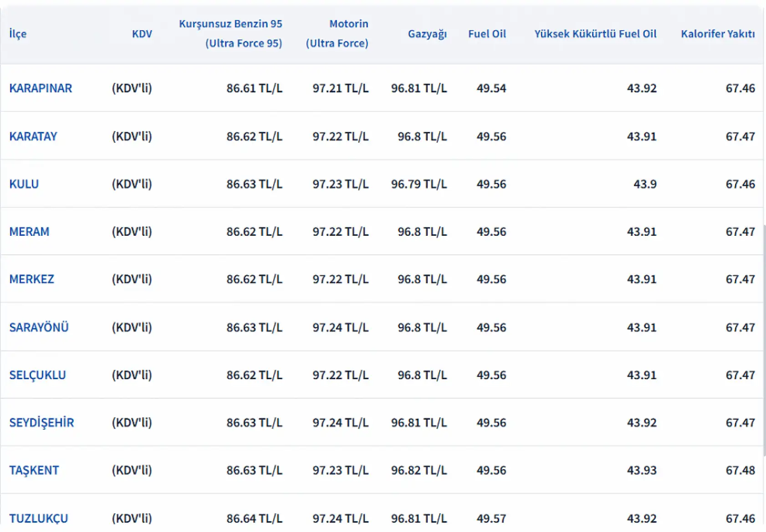Select TAŞKENT heating fuel value 67.48
The image size is (766, 532).
click(740, 470)
